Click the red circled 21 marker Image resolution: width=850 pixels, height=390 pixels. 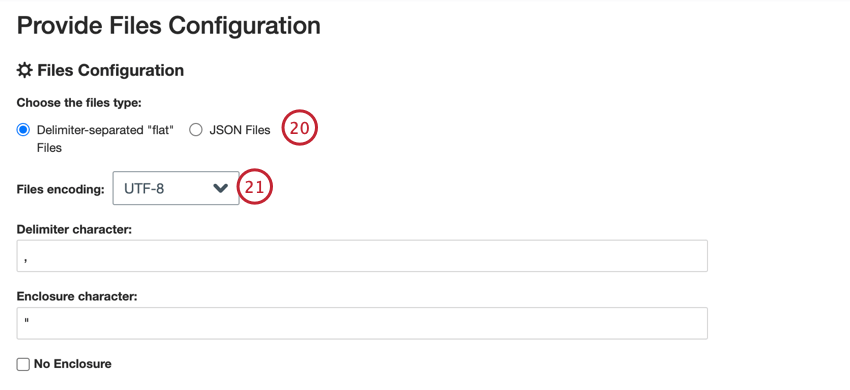(x=254, y=187)
